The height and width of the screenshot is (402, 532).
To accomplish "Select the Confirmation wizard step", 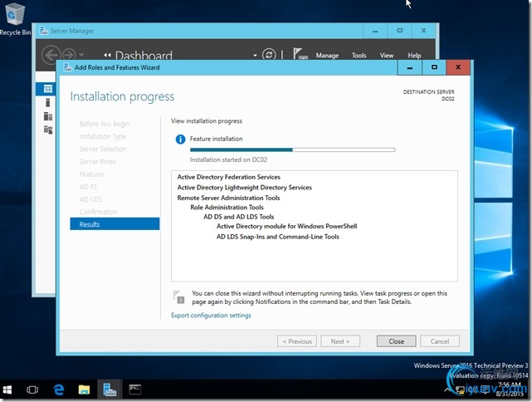I will (x=99, y=212).
